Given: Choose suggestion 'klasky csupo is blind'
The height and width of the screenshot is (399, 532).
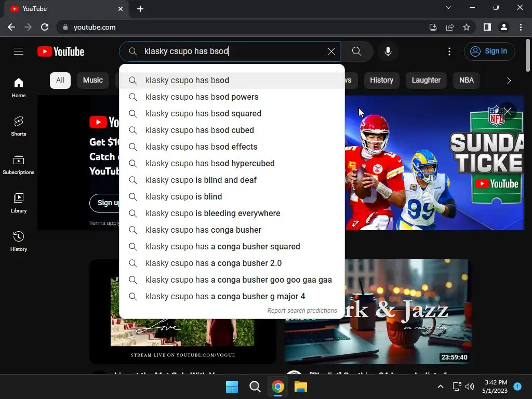Looking at the screenshot, I should 232,197.
